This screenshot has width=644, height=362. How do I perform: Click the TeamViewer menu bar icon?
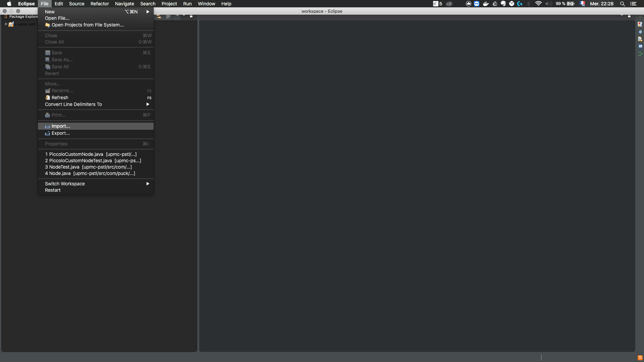[x=477, y=4]
